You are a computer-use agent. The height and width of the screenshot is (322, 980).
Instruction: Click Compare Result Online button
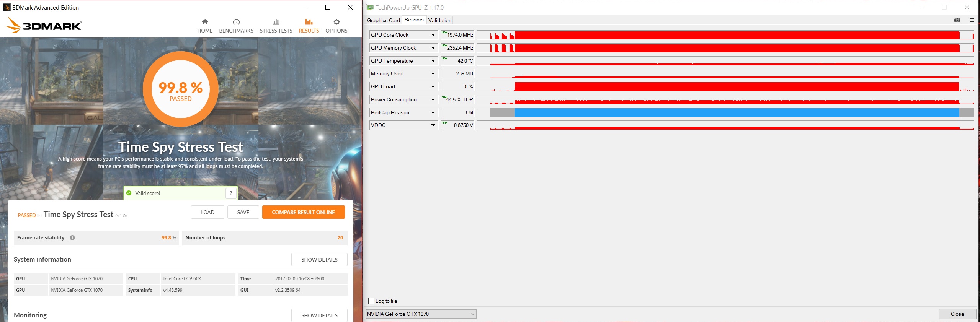coord(303,212)
